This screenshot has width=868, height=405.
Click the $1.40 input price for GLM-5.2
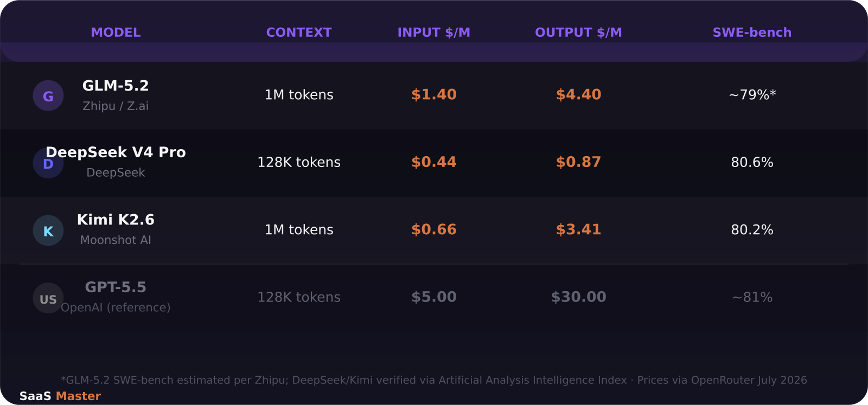coord(434,94)
